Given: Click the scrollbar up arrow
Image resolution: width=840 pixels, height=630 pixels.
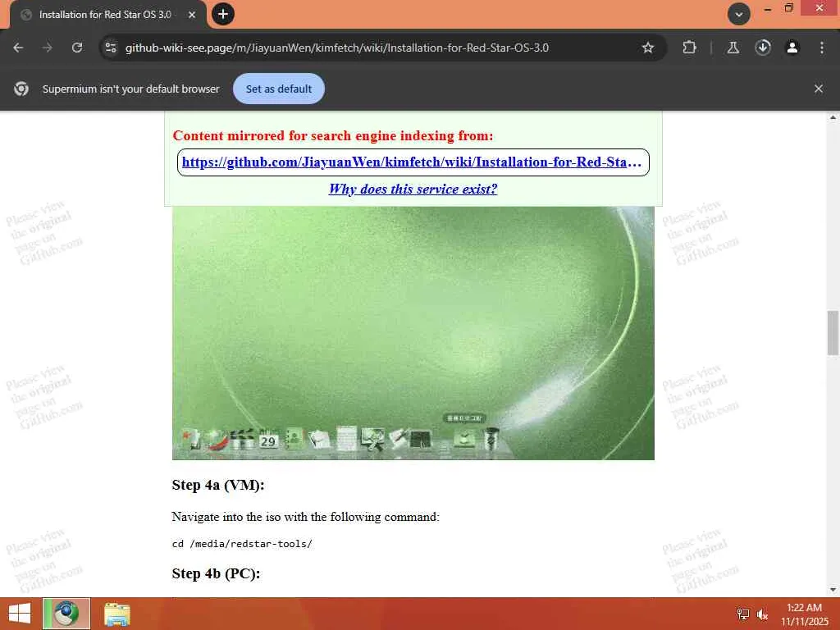Looking at the screenshot, I should (833, 117).
